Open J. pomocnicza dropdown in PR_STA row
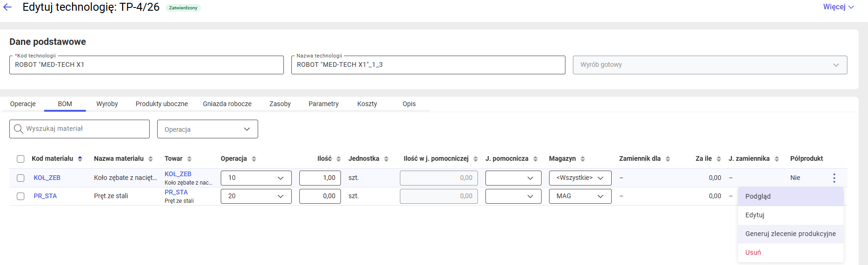Screen dimensions: 868x265 (514, 196)
